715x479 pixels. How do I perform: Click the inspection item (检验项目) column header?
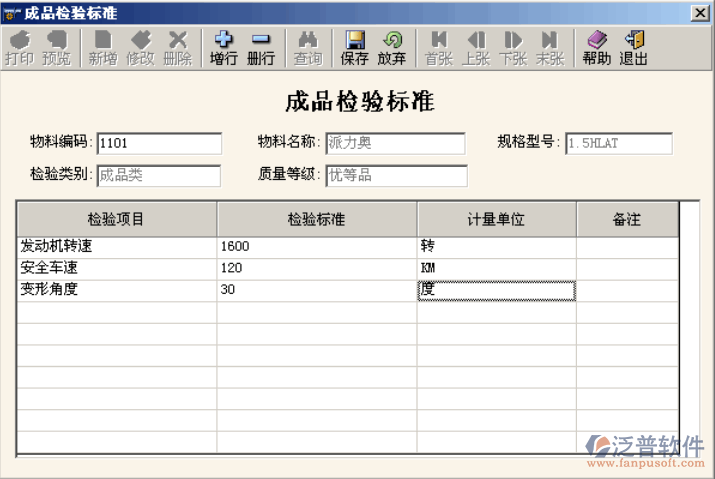[x=117, y=219]
